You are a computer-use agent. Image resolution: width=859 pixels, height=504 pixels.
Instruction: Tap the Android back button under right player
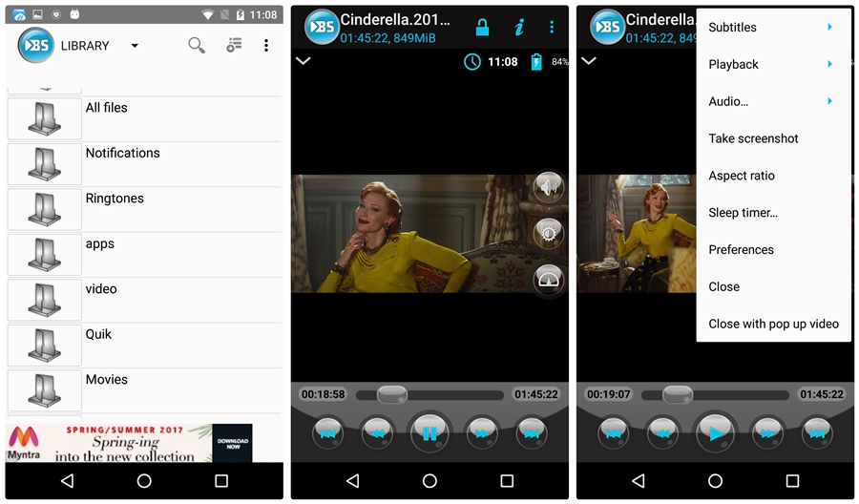[x=639, y=481]
